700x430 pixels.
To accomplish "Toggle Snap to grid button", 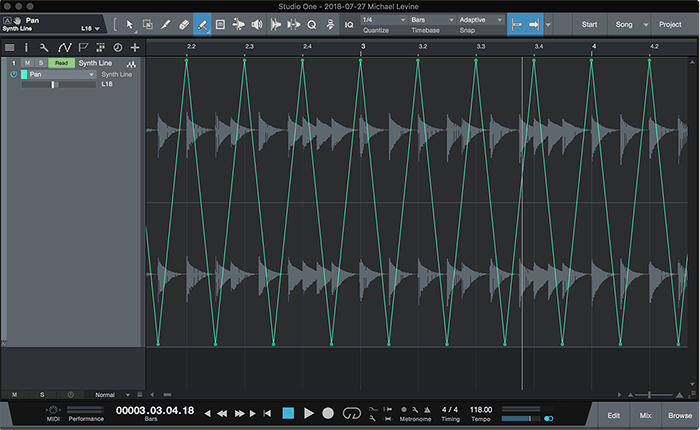I will point(517,25).
